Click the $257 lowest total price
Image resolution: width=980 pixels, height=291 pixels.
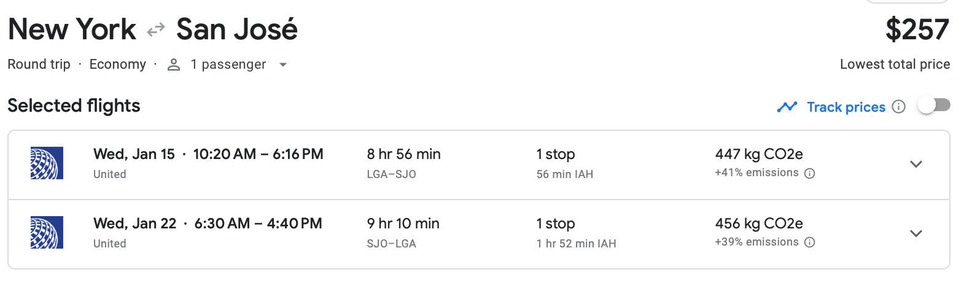click(x=917, y=29)
